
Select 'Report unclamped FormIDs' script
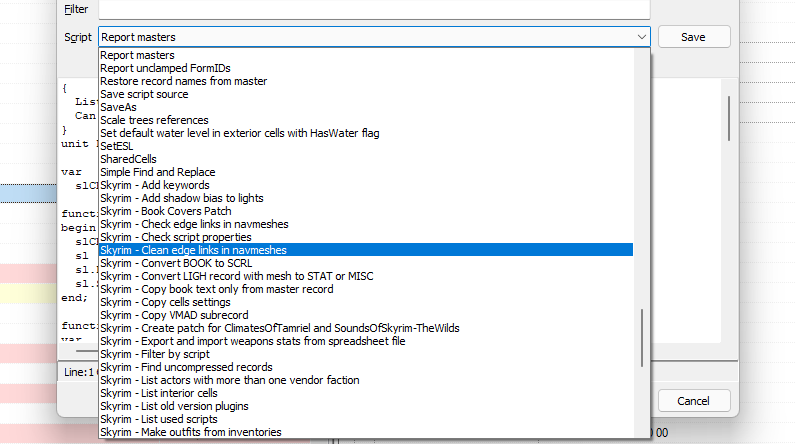click(366, 68)
